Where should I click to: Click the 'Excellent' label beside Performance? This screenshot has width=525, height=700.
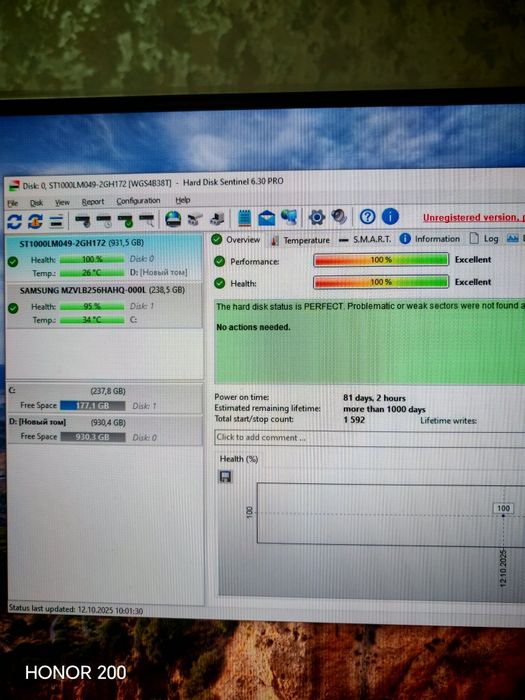[473, 259]
